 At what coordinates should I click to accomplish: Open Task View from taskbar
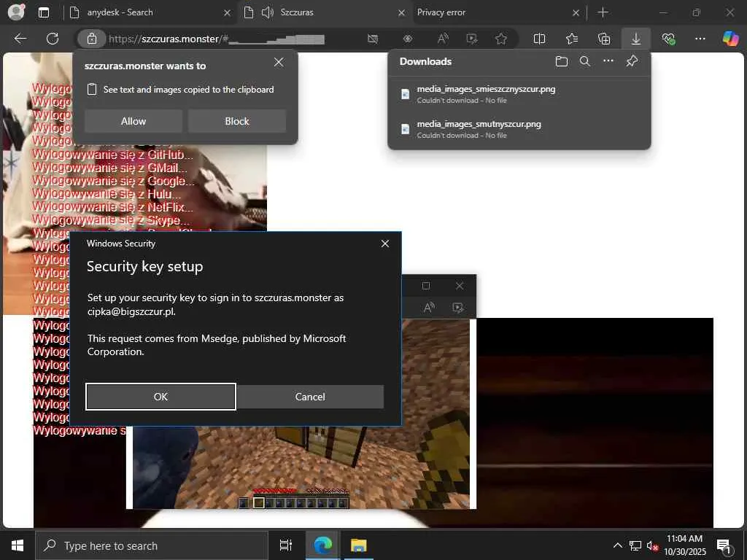click(285, 545)
